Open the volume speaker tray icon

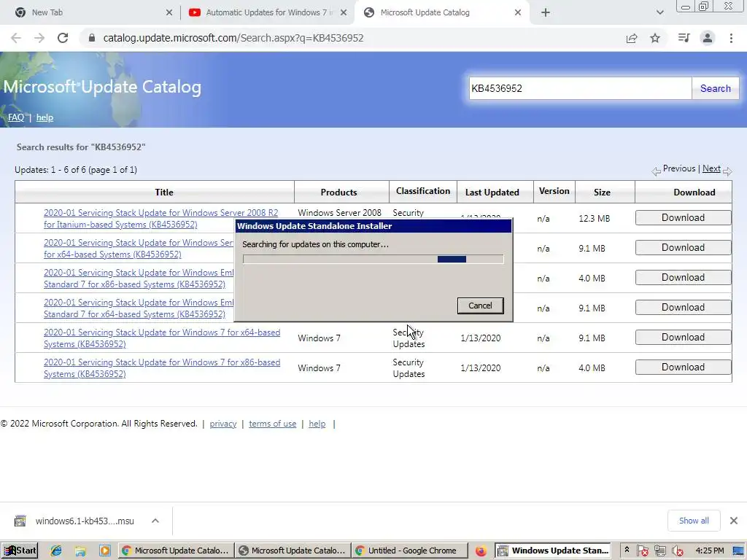click(x=678, y=551)
